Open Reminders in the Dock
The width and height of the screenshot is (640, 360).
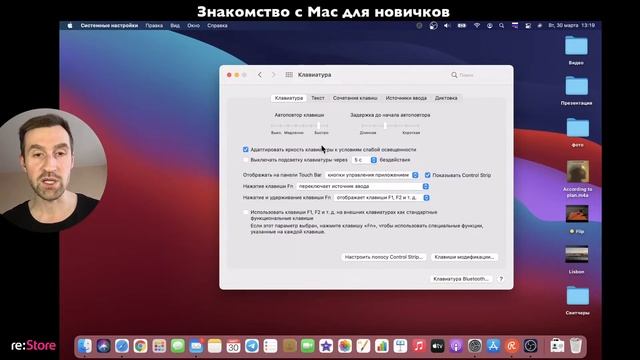click(x=270, y=346)
